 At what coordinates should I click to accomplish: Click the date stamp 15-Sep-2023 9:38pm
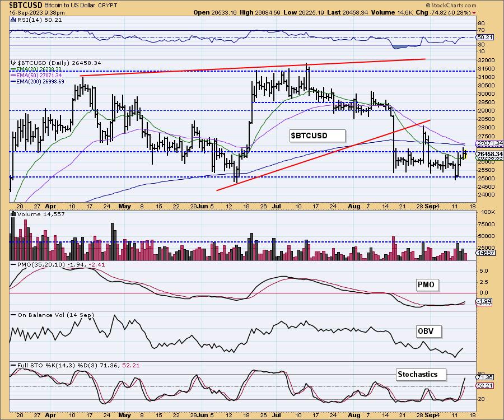point(36,13)
